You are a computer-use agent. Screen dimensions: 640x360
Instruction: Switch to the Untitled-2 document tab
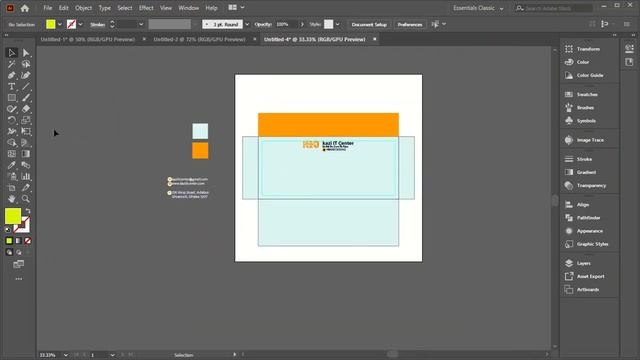tap(199, 40)
